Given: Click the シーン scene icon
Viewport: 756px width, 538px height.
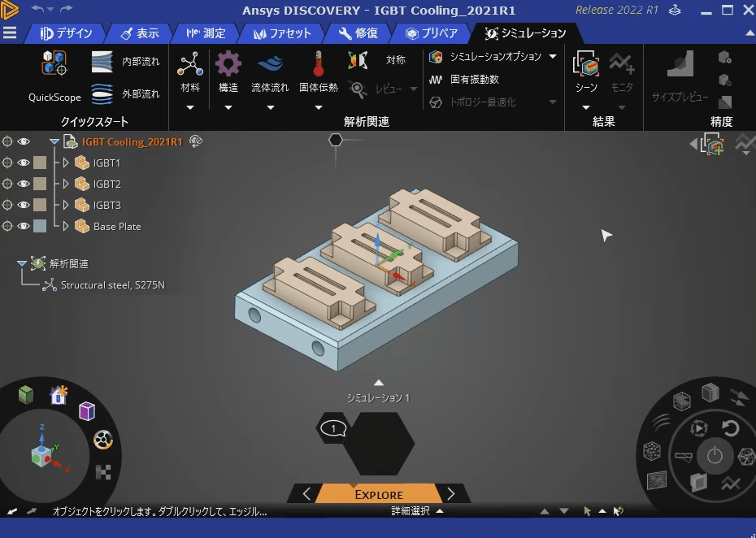Looking at the screenshot, I should pyautogui.click(x=586, y=63).
